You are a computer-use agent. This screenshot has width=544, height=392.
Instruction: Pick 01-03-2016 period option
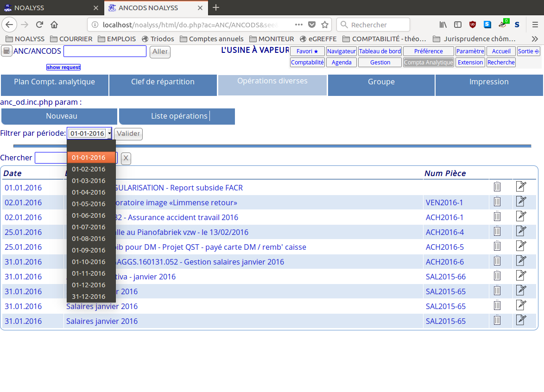point(89,181)
